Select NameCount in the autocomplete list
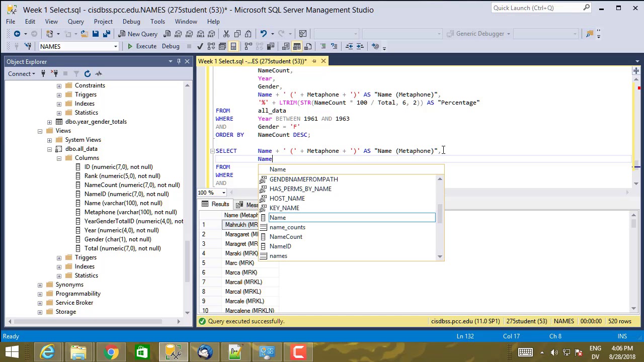The height and width of the screenshot is (362, 644). point(286,237)
